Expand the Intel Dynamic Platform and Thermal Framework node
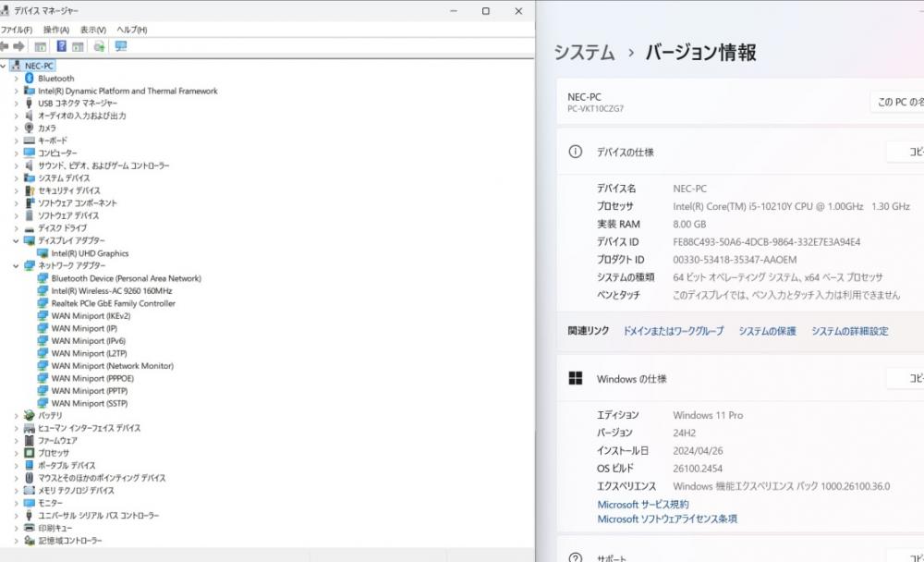The width and height of the screenshot is (924, 562). click(16, 91)
